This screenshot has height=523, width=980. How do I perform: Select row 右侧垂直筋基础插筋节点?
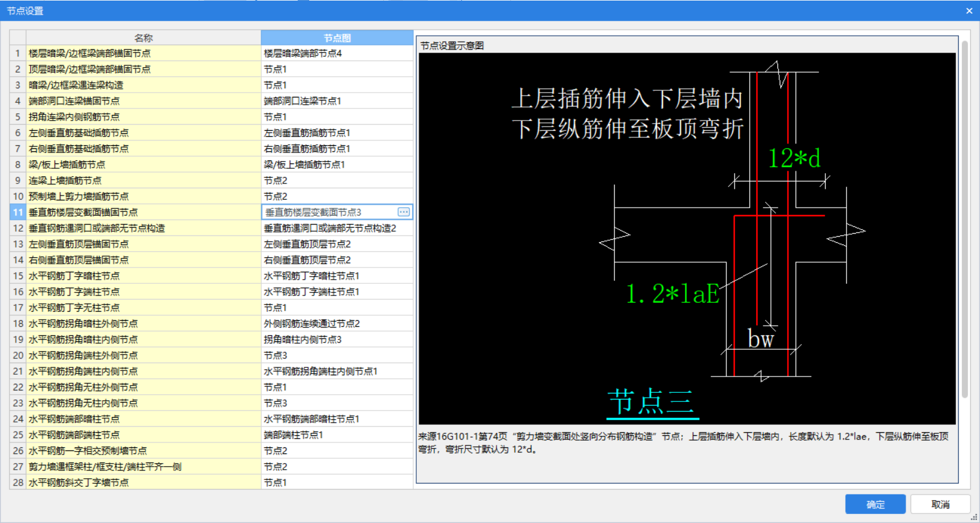click(x=143, y=148)
